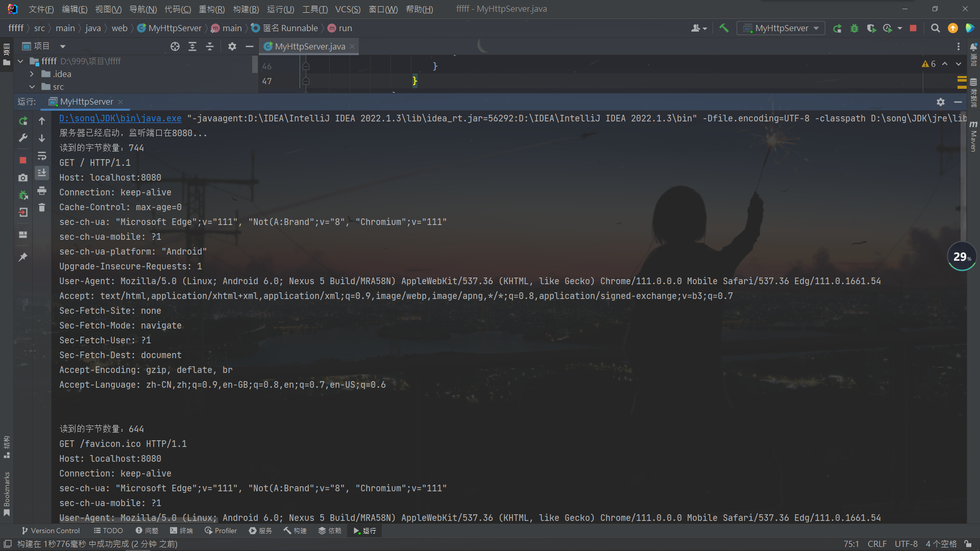Clear console with the trash icon

42,208
